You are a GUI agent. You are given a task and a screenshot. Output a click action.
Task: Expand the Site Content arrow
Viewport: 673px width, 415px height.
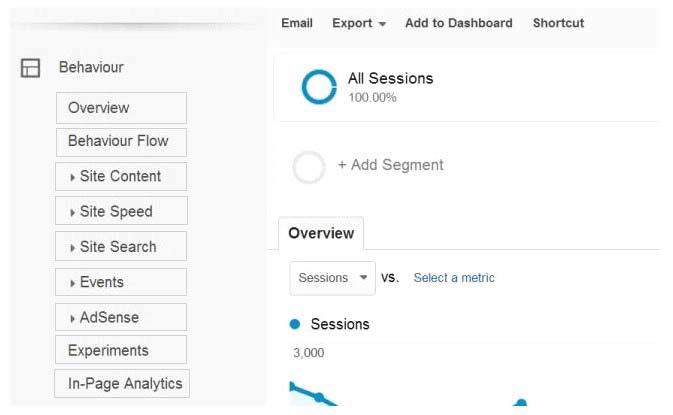pyautogui.click(x=72, y=177)
